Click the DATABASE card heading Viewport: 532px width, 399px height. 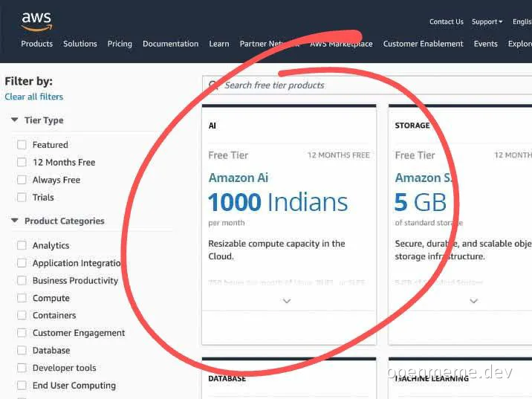(227, 379)
